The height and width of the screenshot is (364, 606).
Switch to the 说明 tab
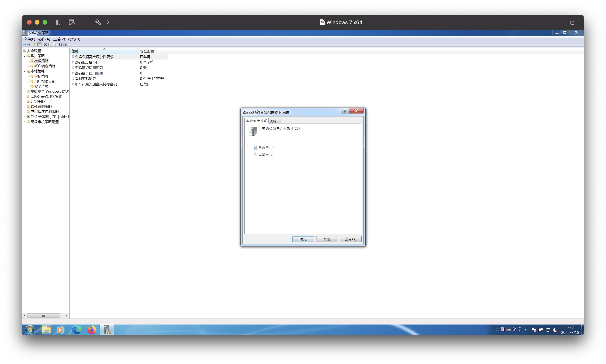pos(273,121)
